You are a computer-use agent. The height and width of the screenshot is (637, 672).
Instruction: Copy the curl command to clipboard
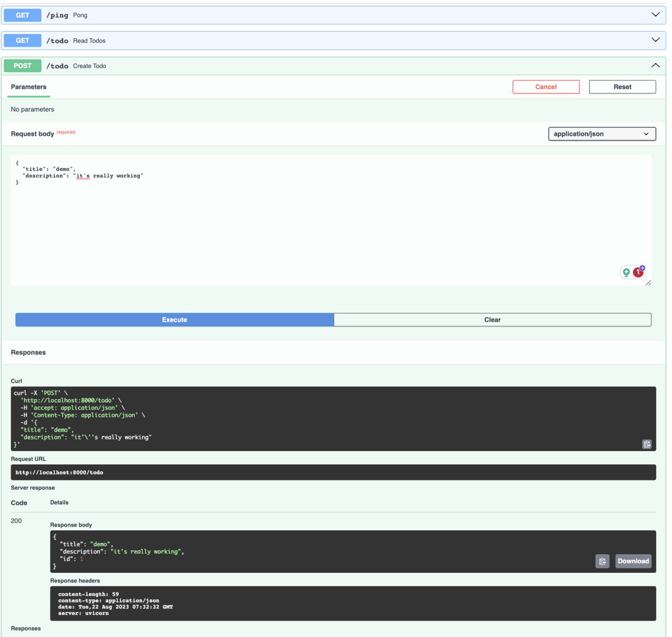[x=647, y=444]
